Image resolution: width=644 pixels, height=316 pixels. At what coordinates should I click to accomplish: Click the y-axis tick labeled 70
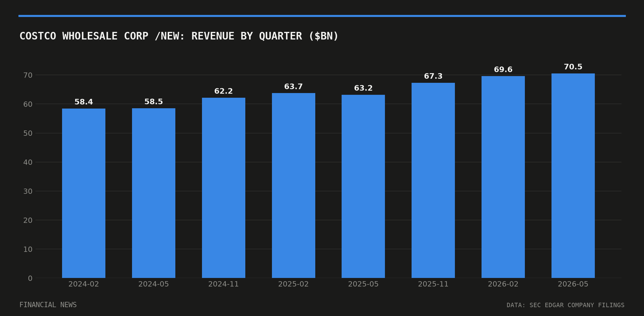click(x=28, y=75)
